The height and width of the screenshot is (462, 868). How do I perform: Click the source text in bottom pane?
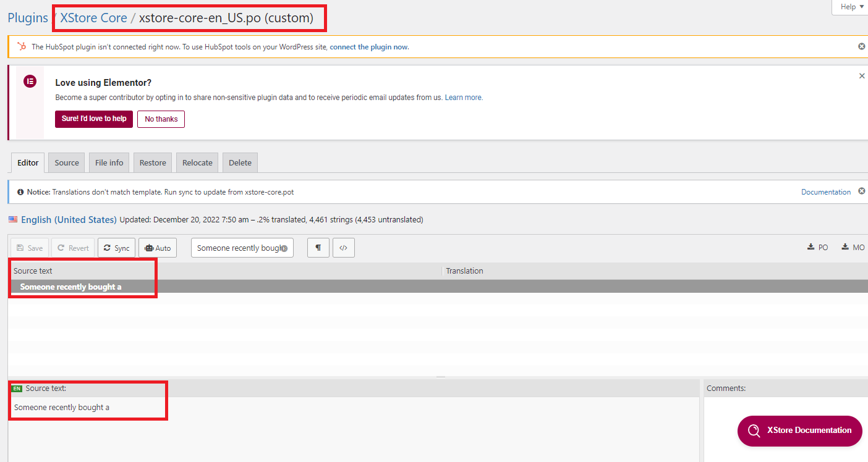coord(62,407)
